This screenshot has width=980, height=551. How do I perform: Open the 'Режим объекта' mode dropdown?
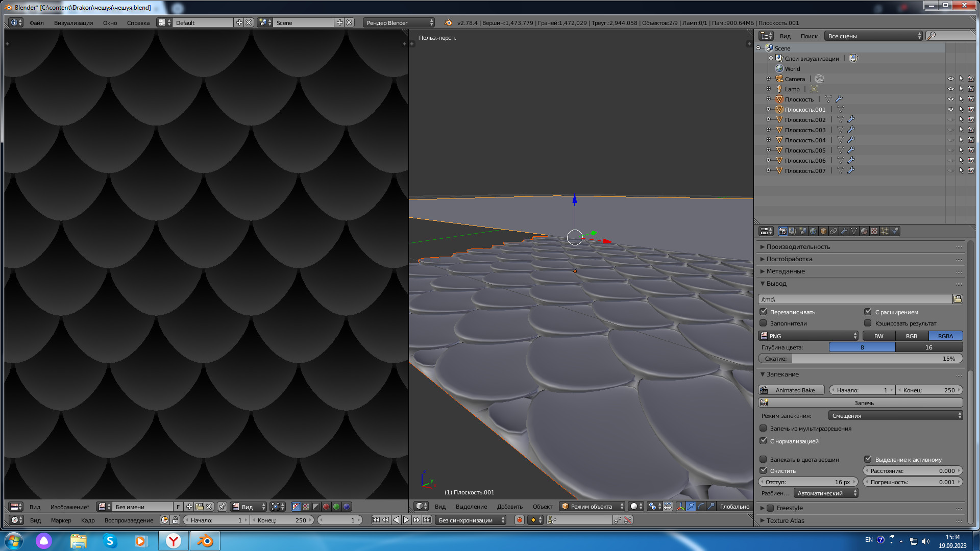click(x=592, y=506)
